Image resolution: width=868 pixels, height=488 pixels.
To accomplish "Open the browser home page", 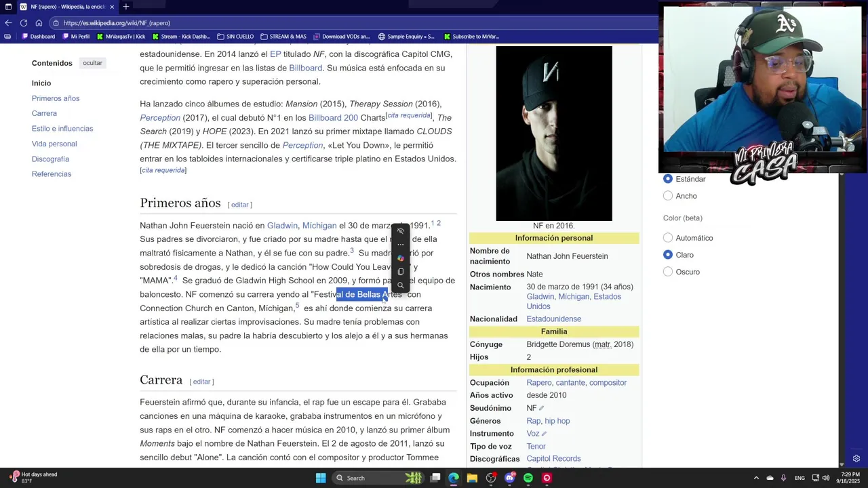I will pos(39,22).
